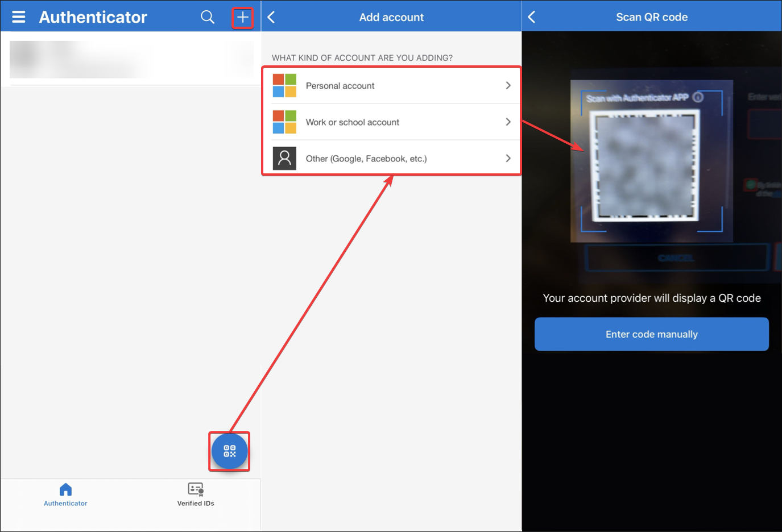Open the hamburger menu in Authenticator
The image size is (782, 532).
click(x=19, y=17)
